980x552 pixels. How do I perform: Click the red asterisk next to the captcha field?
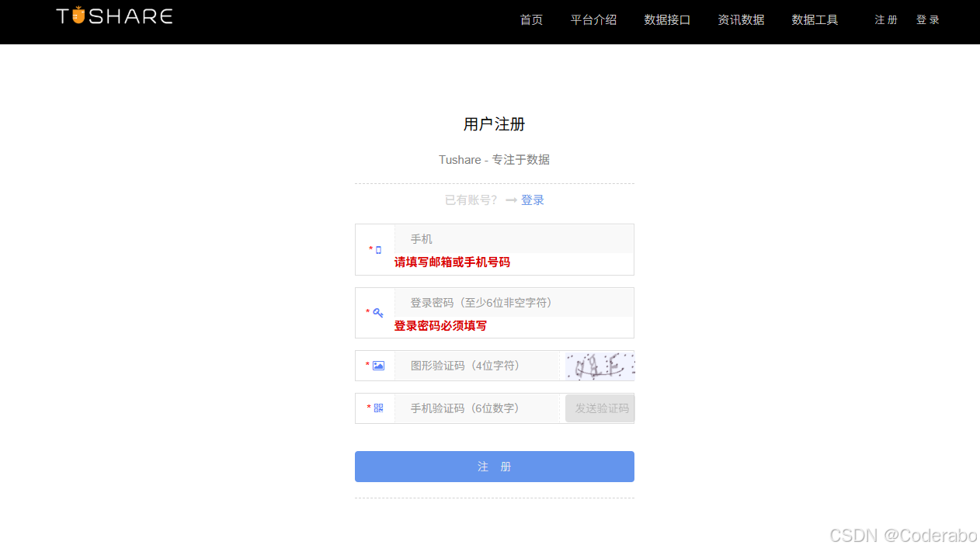point(367,365)
